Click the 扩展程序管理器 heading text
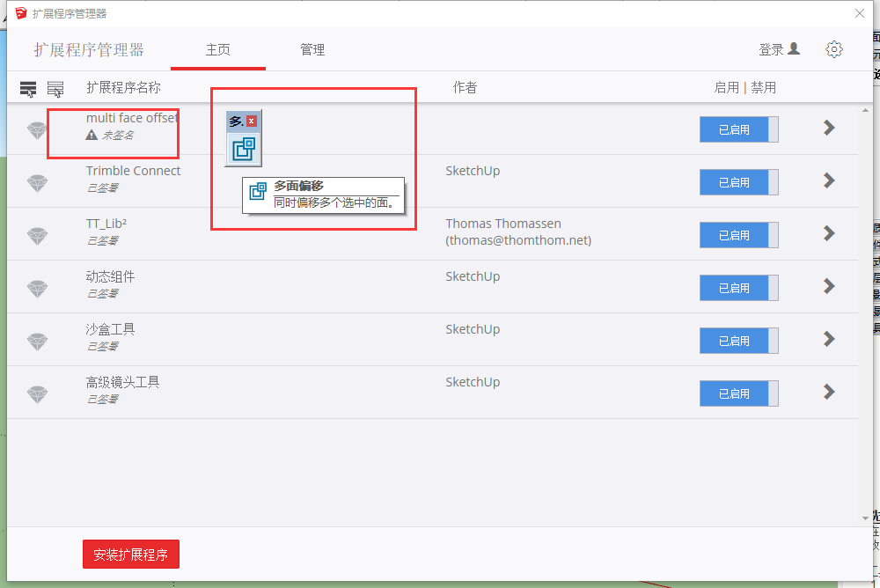 pos(89,50)
